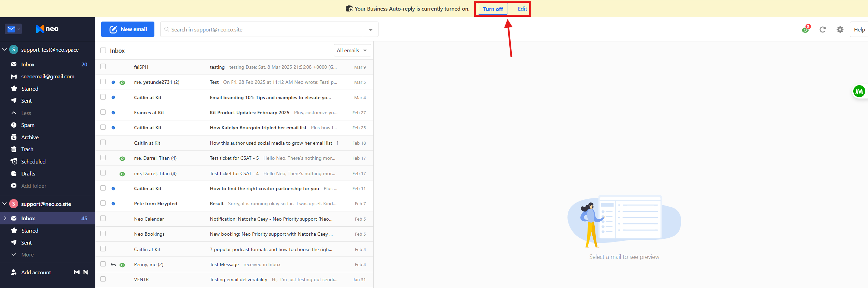Open the 7 popular podcast formats email

(234, 249)
